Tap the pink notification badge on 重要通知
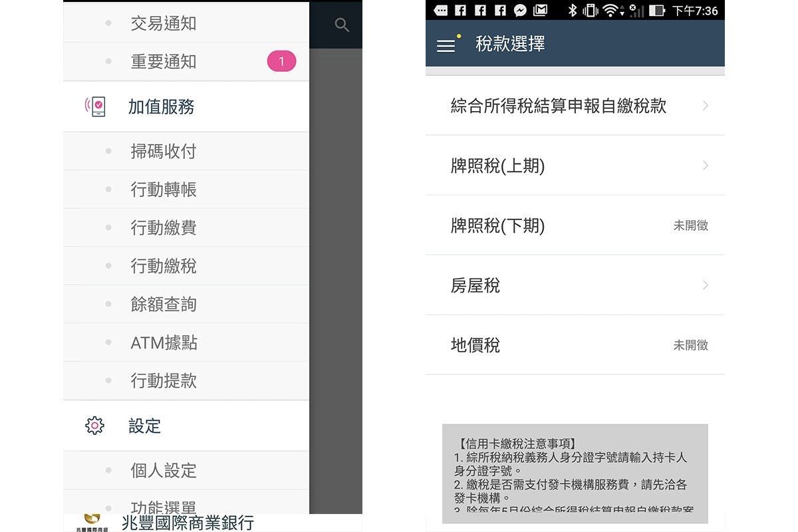This screenshot has height=532, width=798. (x=281, y=61)
